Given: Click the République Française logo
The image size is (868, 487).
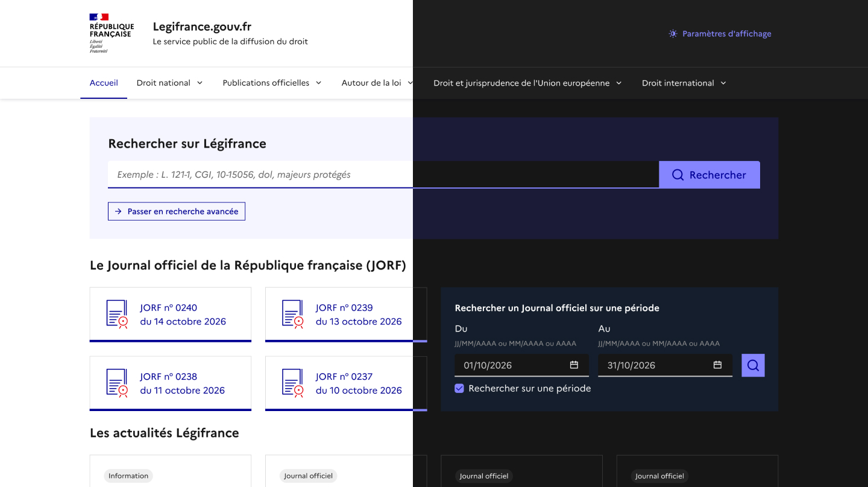Looking at the screenshot, I should 112,33.
